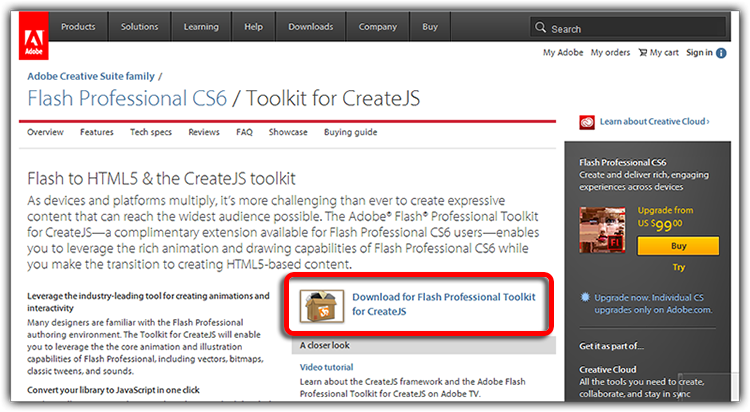Click the blue info icon beside Sign in
The height and width of the screenshot is (412, 750).
pyautogui.click(x=721, y=53)
